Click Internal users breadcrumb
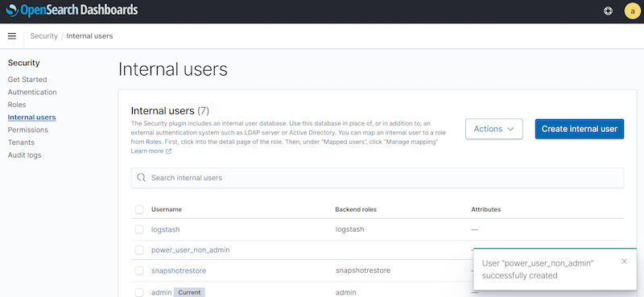 pos(89,36)
